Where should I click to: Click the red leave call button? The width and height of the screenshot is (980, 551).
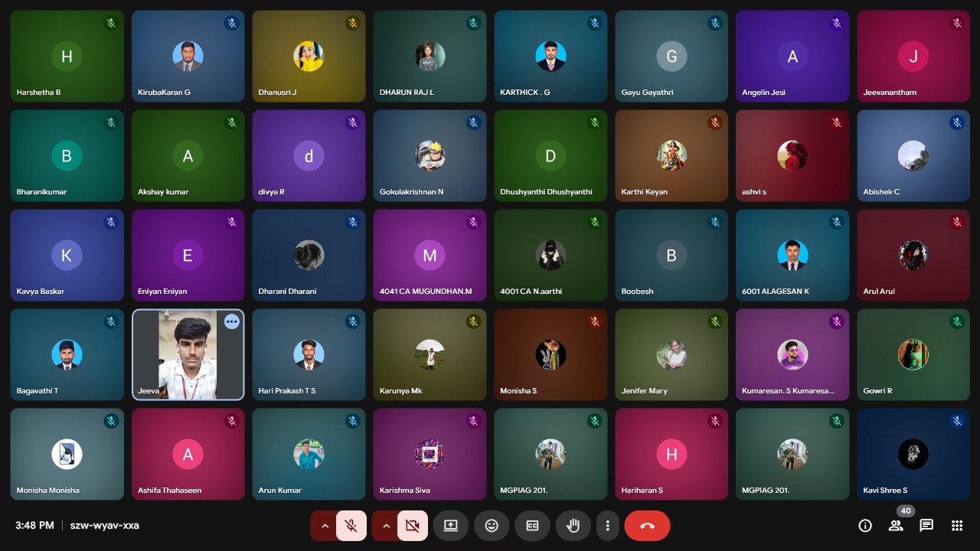647,526
